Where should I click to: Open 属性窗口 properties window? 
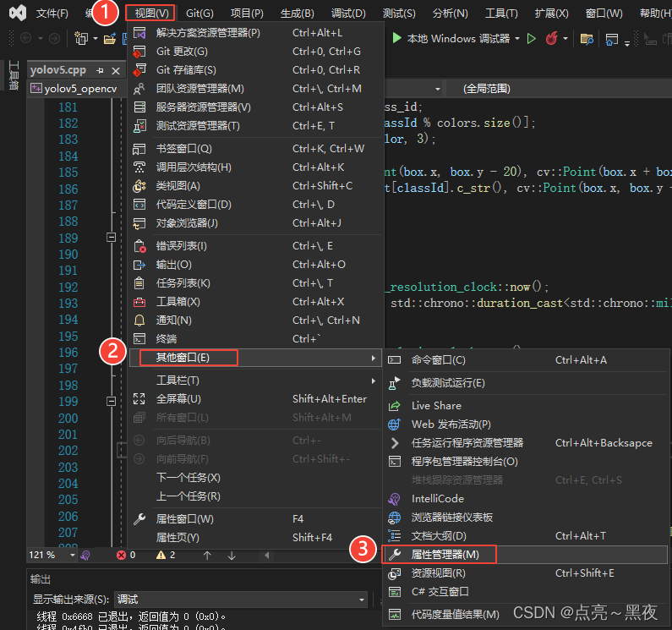[255, 519]
